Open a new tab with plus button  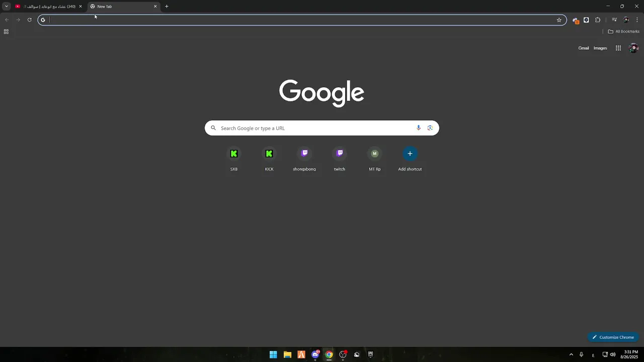click(x=167, y=7)
